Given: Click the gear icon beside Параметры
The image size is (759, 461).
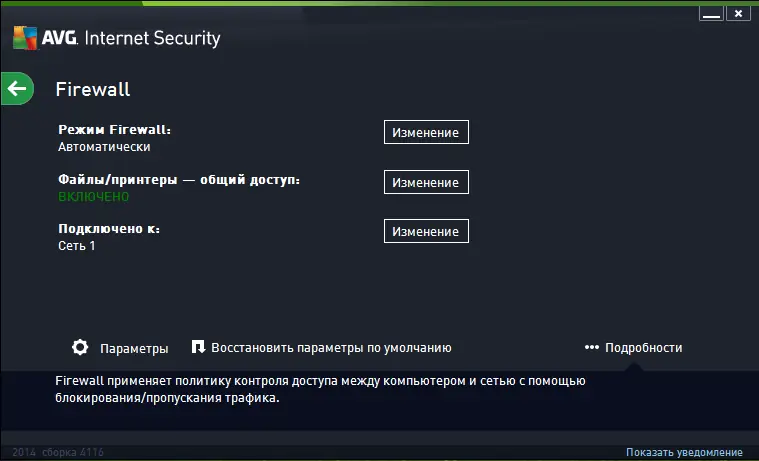Looking at the screenshot, I should tap(80, 347).
